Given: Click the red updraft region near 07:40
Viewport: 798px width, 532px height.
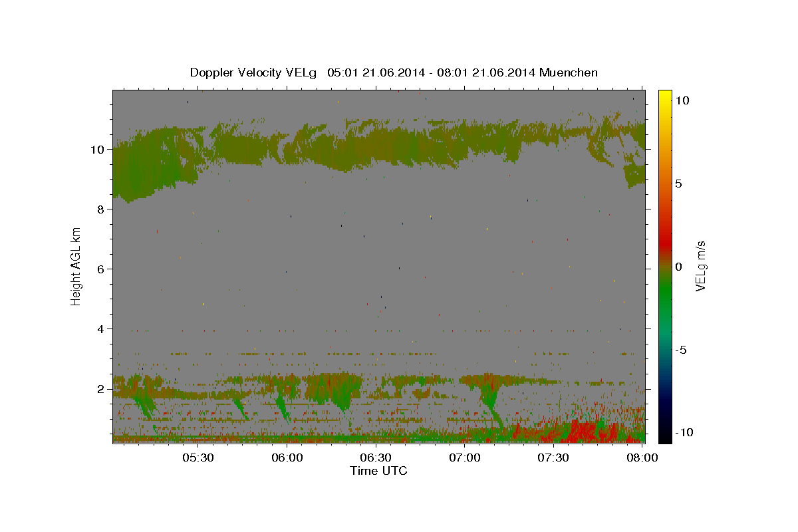Looking at the screenshot, I should point(583,431).
